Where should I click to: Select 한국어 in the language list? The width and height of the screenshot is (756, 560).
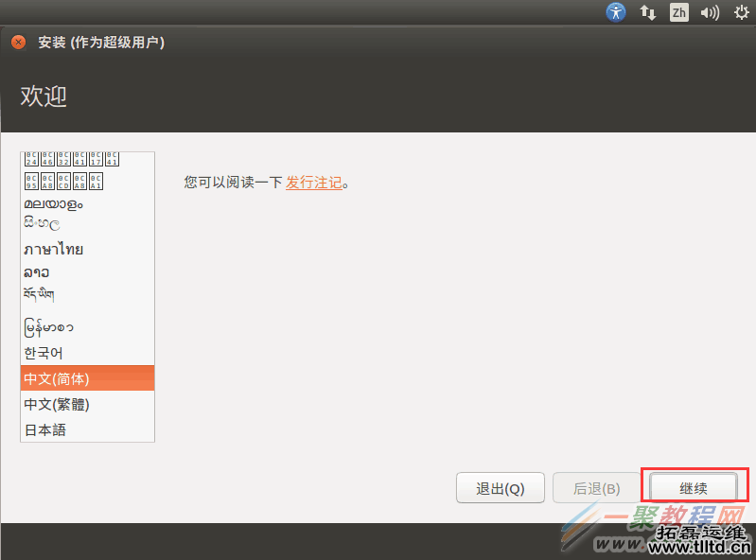[87, 353]
